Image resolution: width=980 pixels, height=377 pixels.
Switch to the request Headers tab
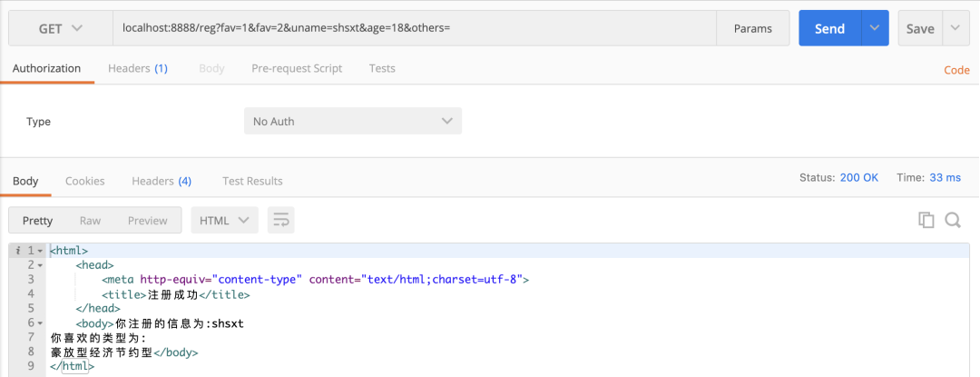point(137,68)
